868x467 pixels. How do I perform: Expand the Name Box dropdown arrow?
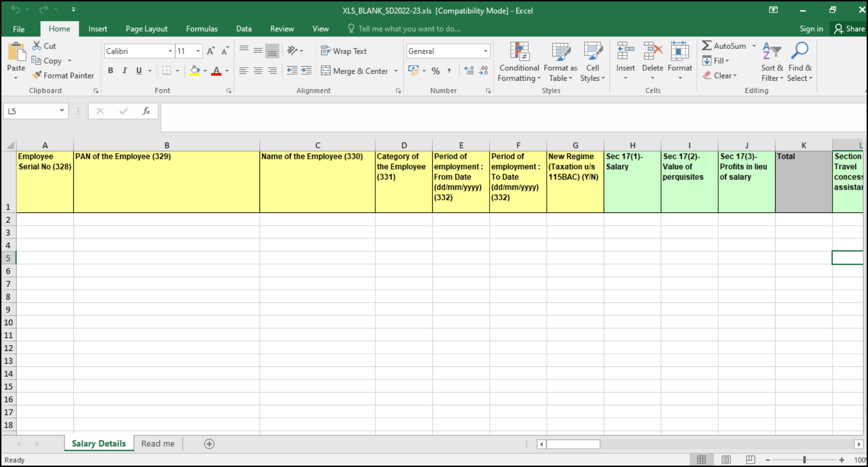(x=62, y=111)
